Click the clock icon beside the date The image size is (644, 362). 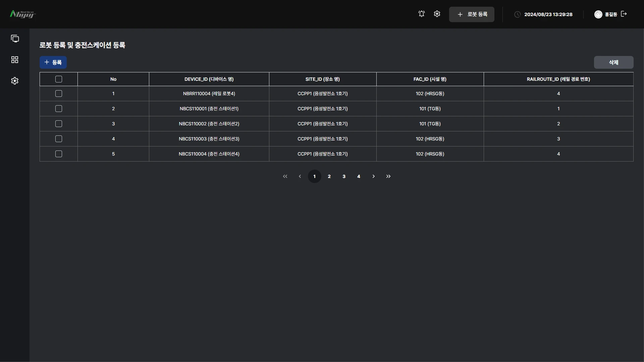518,14
